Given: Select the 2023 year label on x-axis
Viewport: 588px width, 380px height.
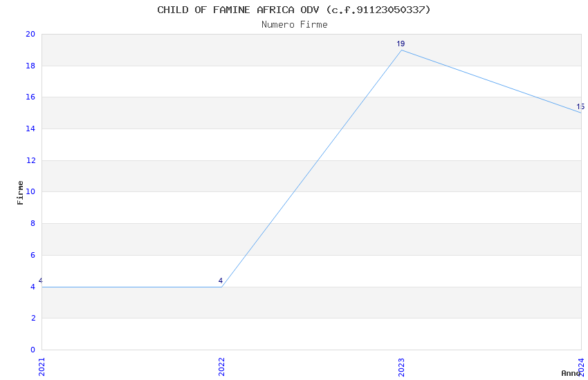Looking at the screenshot, I should pyautogui.click(x=401, y=365).
